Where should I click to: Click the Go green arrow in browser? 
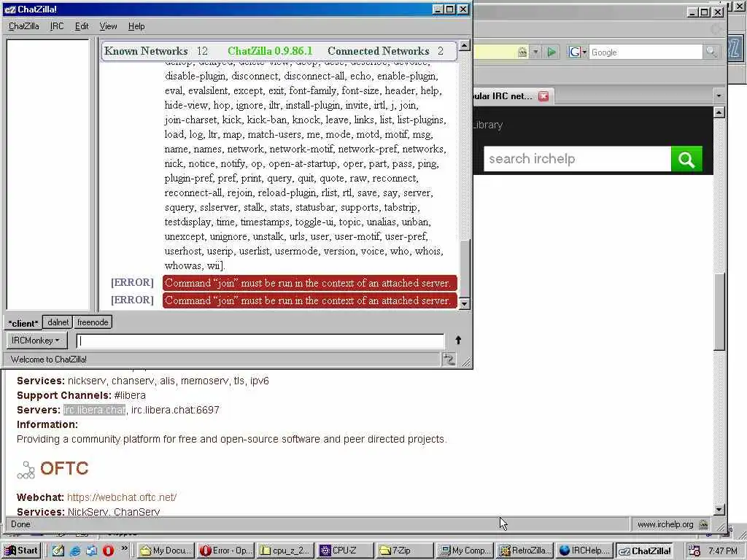pyautogui.click(x=551, y=52)
